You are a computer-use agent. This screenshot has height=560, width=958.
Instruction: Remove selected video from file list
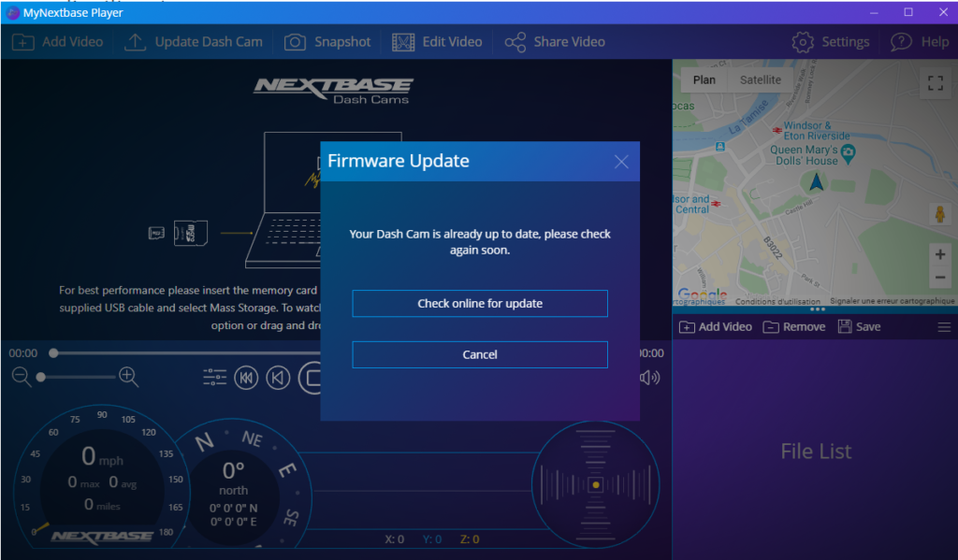click(x=794, y=326)
